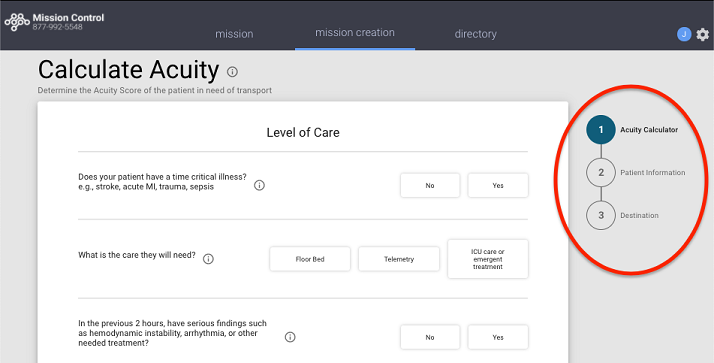This screenshot has height=363, width=714.
Task: Open the settings gear icon
Action: pos(703,34)
